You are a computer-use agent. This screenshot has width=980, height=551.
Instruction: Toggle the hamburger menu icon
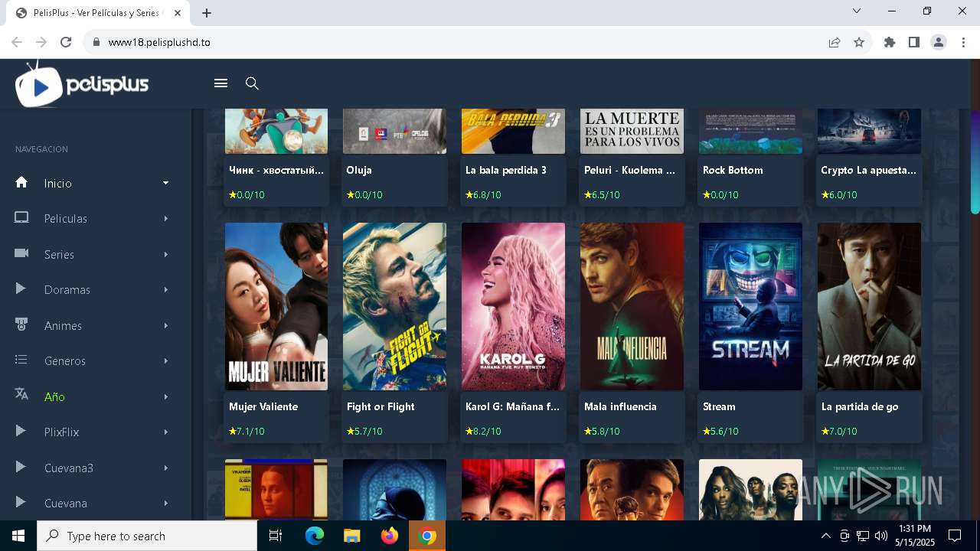click(x=220, y=83)
